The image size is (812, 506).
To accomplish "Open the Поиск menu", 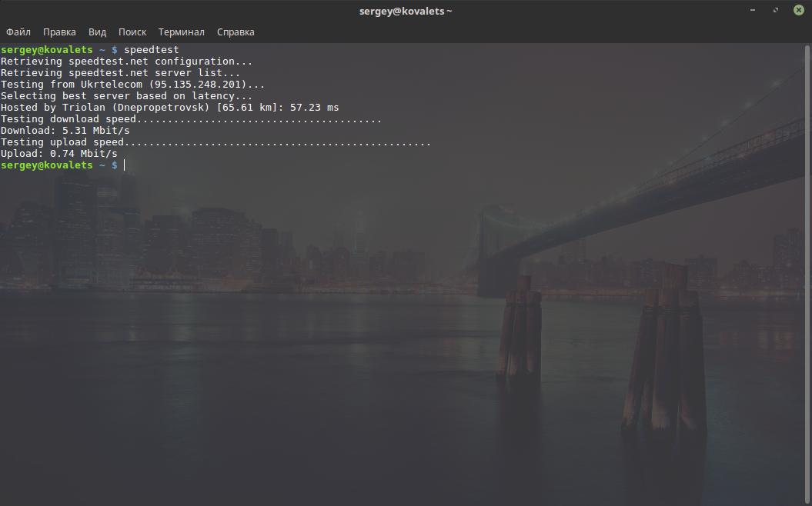I will click(x=132, y=32).
